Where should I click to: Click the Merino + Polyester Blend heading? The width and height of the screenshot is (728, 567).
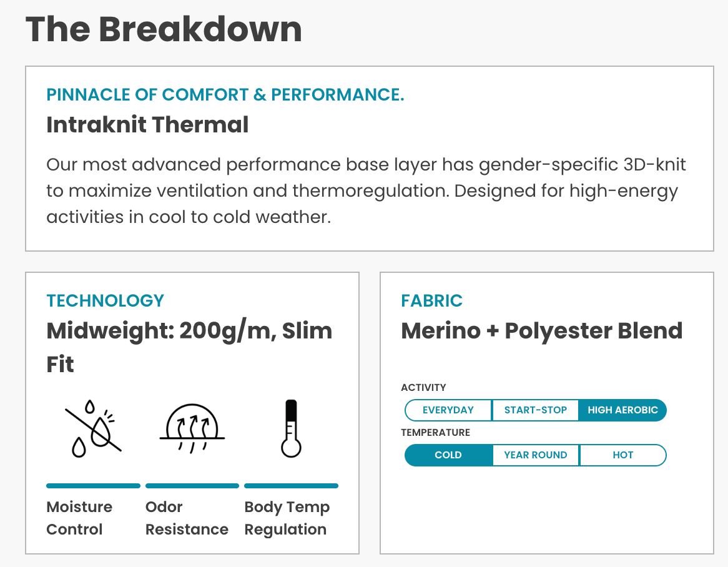(541, 331)
